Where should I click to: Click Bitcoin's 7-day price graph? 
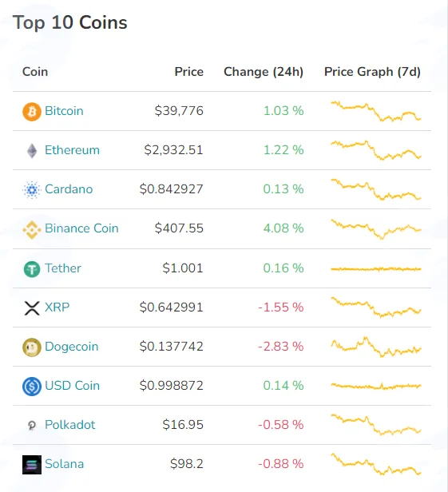click(x=376, y=111)
